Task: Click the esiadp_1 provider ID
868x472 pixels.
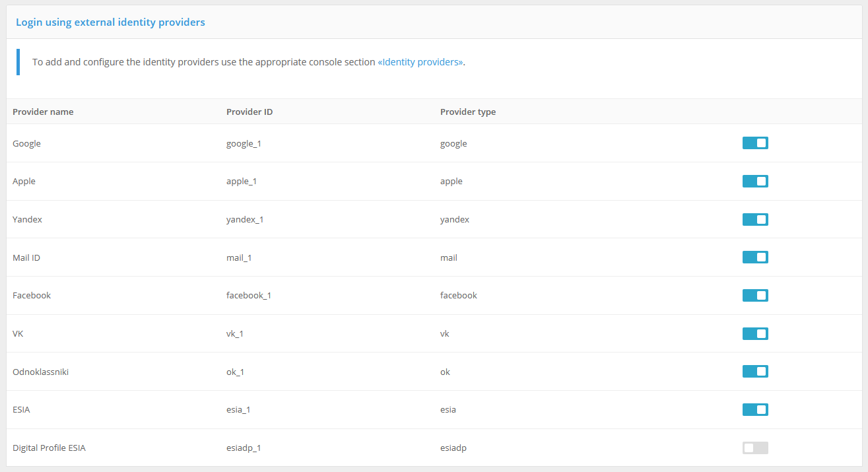Action: 244,448
